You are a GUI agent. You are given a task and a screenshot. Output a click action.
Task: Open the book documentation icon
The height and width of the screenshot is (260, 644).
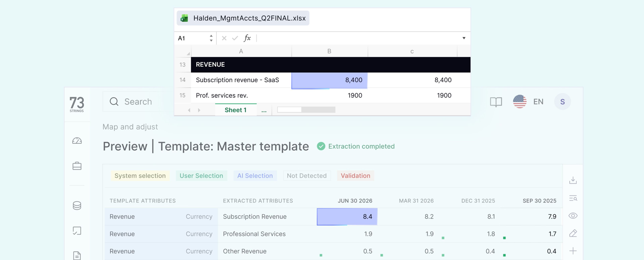(x=496, y=102)
